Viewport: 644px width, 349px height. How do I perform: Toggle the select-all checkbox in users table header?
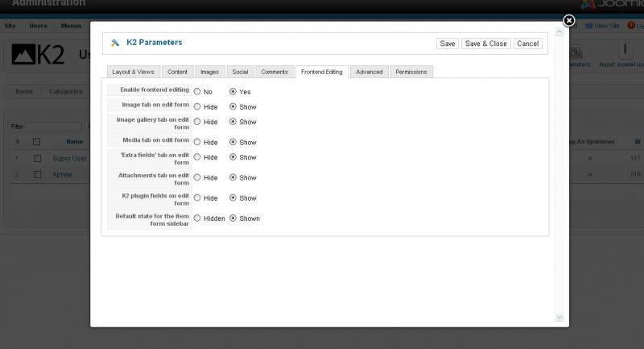36,142
